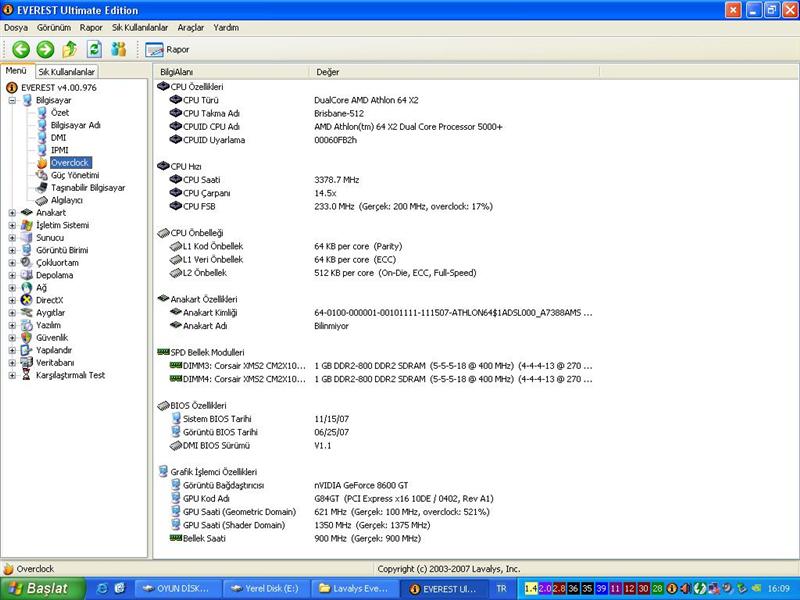Select Taşınabilir Bilgisayar in the tree
800x600 pixels.
coord(88,188)
